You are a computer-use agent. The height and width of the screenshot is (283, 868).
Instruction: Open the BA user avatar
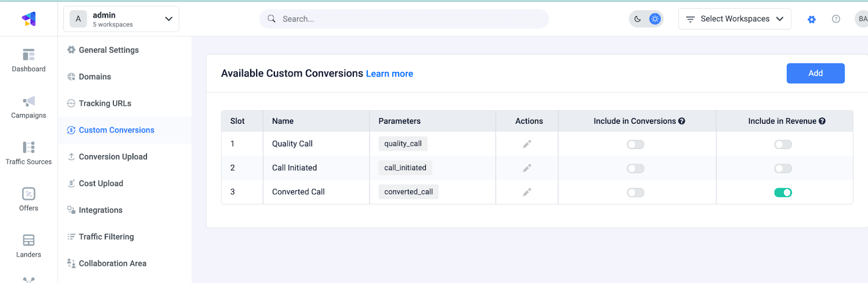pos(861,19)
